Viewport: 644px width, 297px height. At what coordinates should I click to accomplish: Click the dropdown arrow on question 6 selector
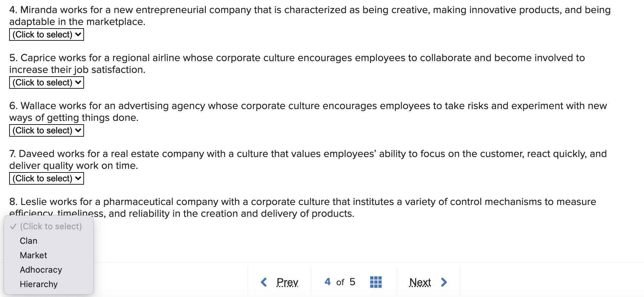point(78,130)
